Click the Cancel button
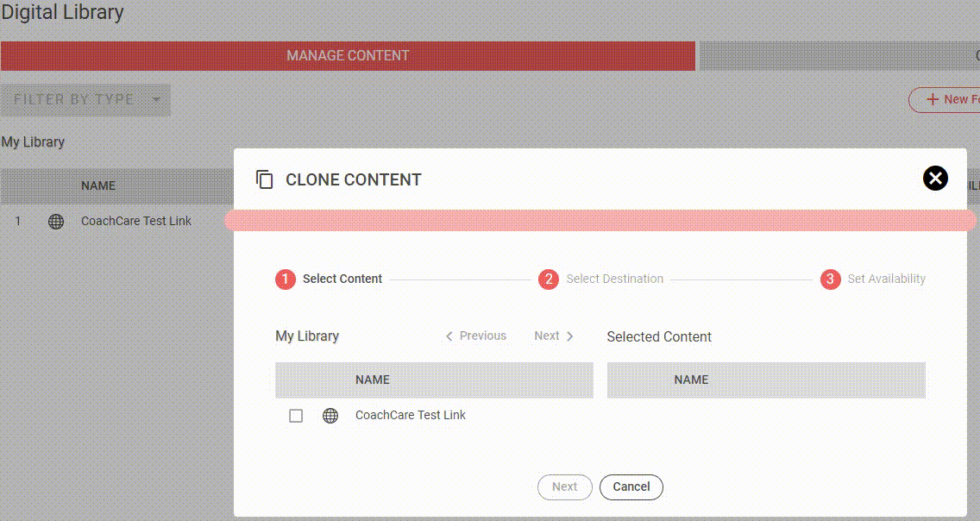This screenshot has height=521, width=980. coord(631,487)
